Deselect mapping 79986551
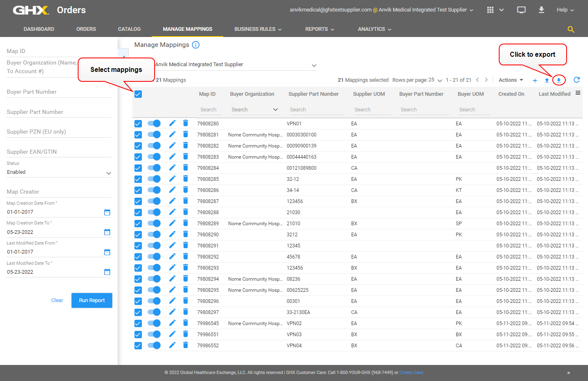588x381 pixels. point(138,335)
